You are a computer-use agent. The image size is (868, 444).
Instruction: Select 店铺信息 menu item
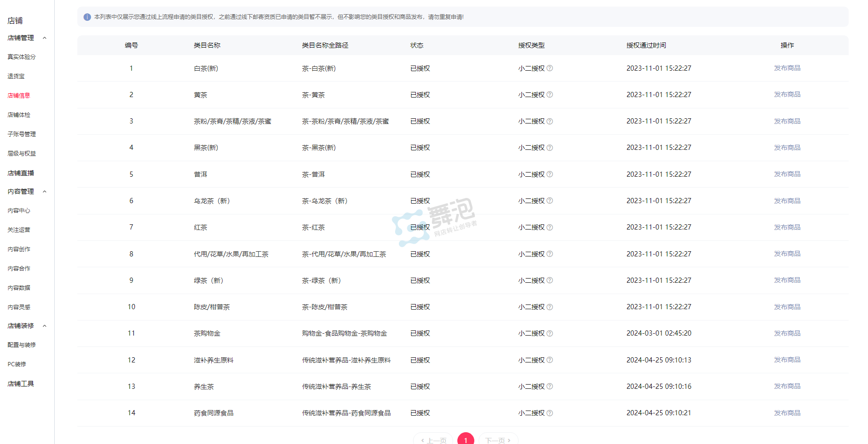[x=19, y=95]
